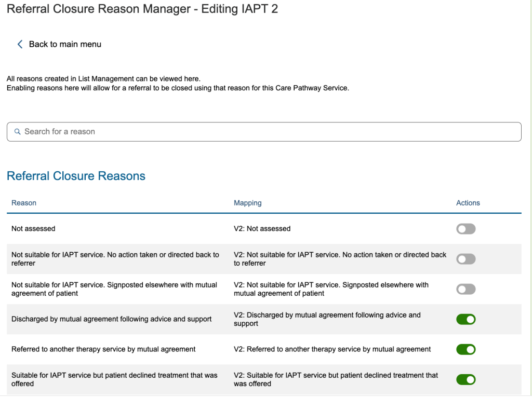
Task: Turn on the 'directed back to referrer' reason toggle
Action: (465, 259)
